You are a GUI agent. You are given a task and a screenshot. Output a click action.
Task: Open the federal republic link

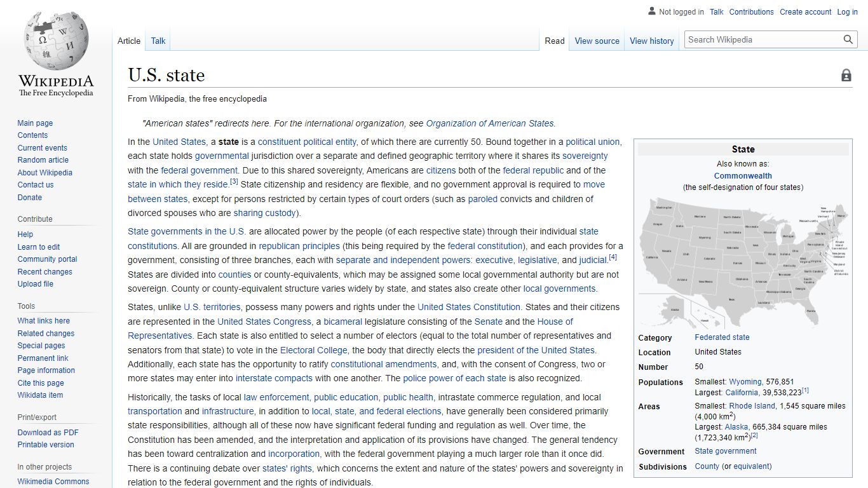click(x=533, y=170)
